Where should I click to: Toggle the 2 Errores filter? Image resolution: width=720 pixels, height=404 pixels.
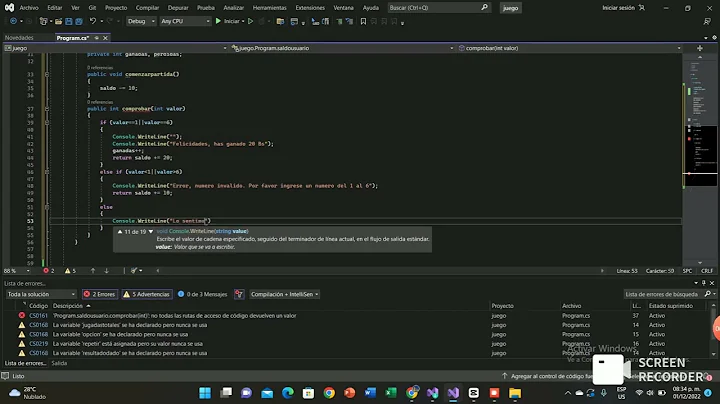[100, 294]
